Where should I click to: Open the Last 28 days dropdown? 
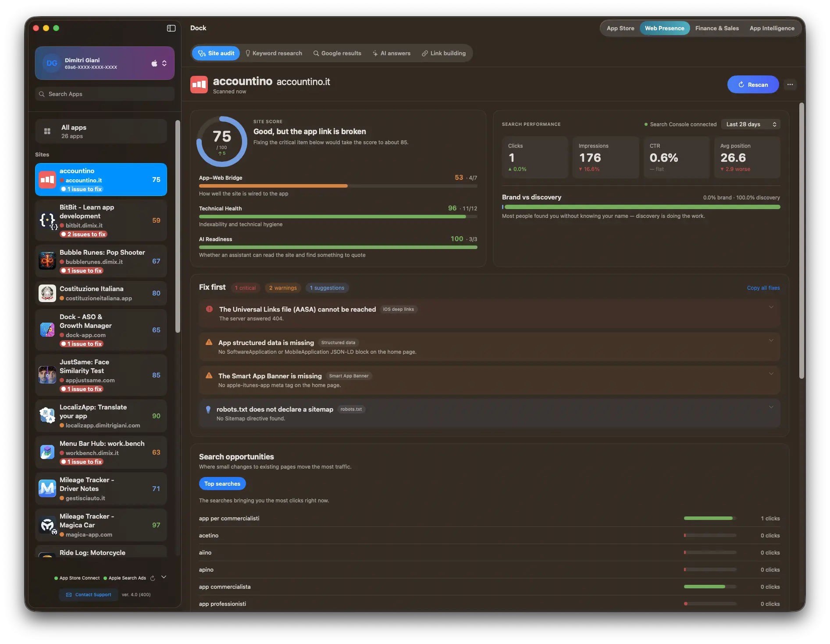point(751,125)
